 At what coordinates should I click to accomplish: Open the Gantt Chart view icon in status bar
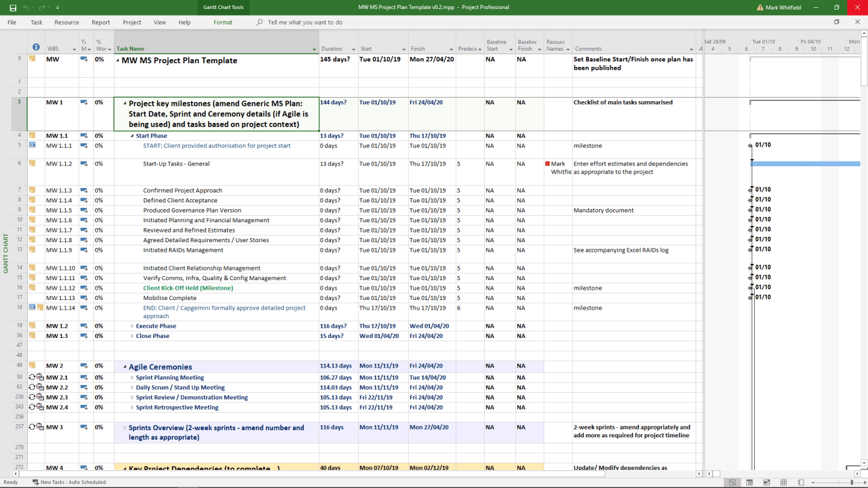[x=732, y=482]
